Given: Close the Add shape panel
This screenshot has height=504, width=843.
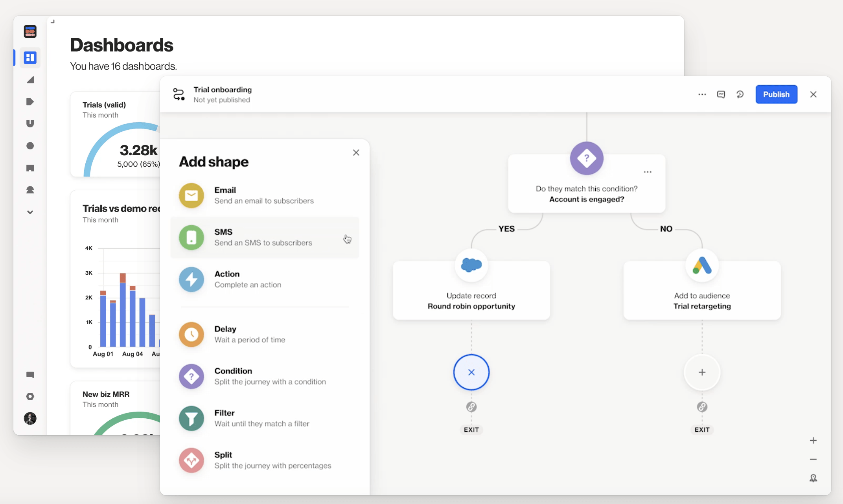Looking at the screenshot, I should (356, 153).
